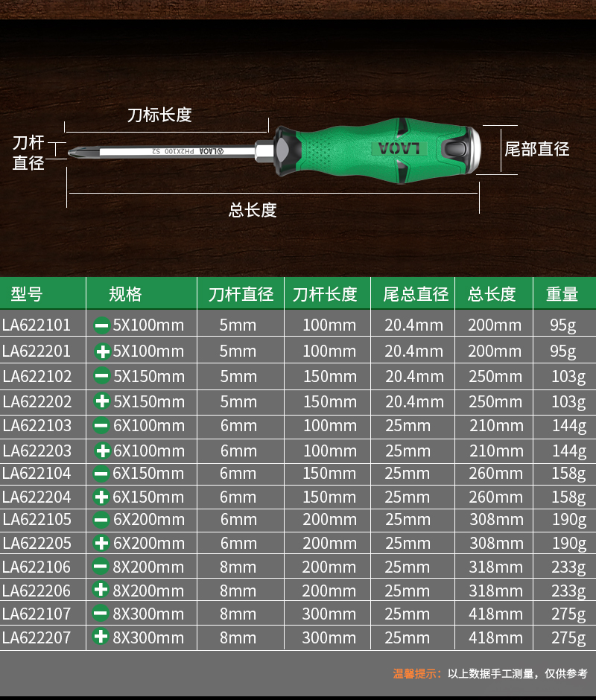
Task: Tap the plus icon in the LA622203 row
Action: [x=102, y=451]
